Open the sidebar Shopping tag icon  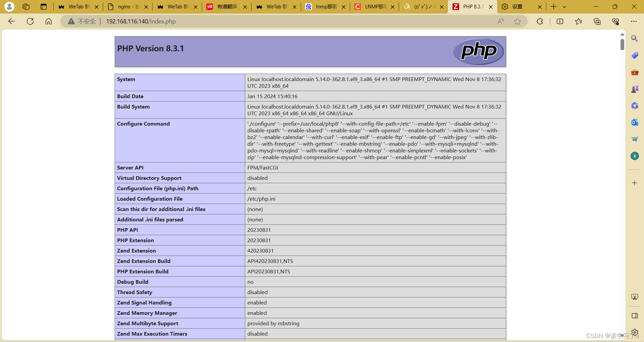click(635, 55)
